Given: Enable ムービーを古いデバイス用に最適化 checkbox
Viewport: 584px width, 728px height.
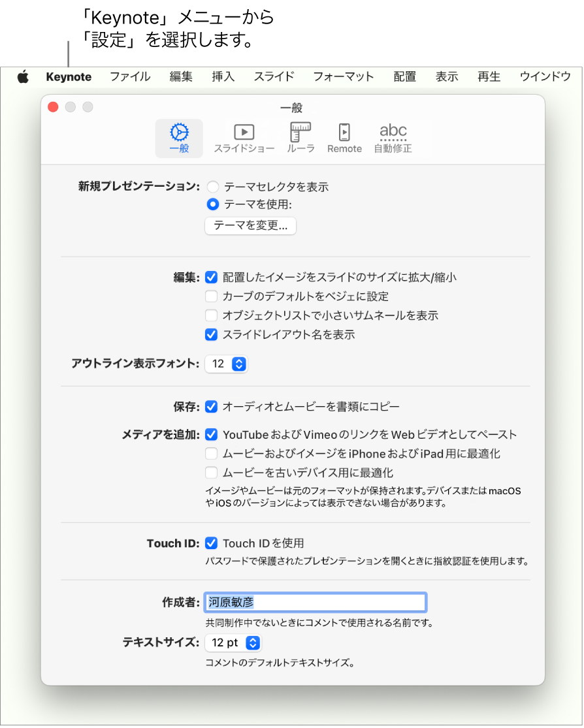Looking at the screenshot, I should [x=212, y=473].
